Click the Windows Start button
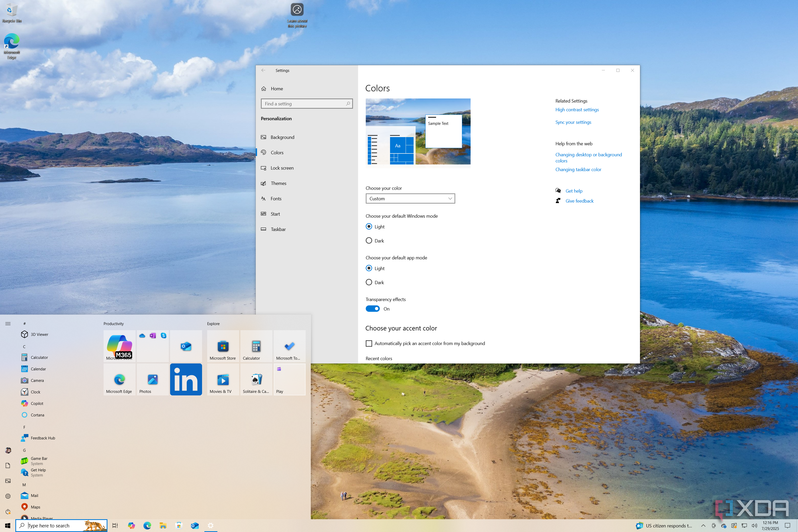This screenshot has height=532, width=798. click(x=7, y=526)
